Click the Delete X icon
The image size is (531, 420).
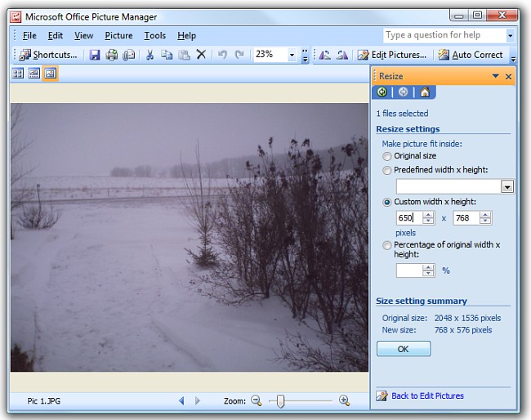202,55
